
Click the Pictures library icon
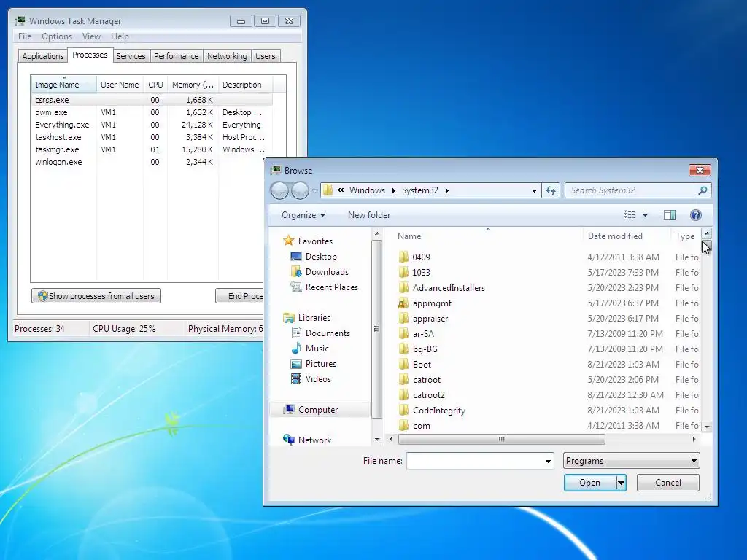point(296,364)
